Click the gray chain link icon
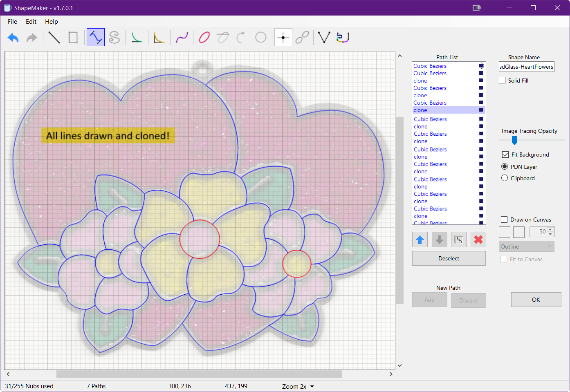Screen dimensions: 570x392 tap(302, 38)
